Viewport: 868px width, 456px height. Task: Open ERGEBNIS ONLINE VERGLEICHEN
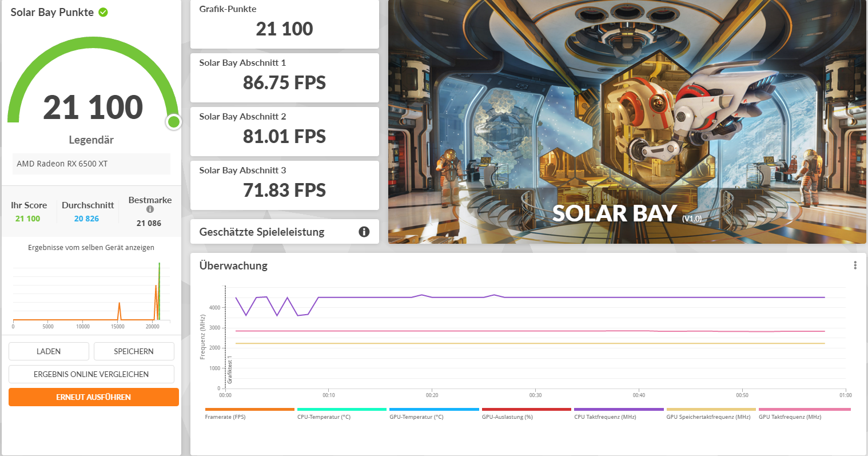point(91,374)
